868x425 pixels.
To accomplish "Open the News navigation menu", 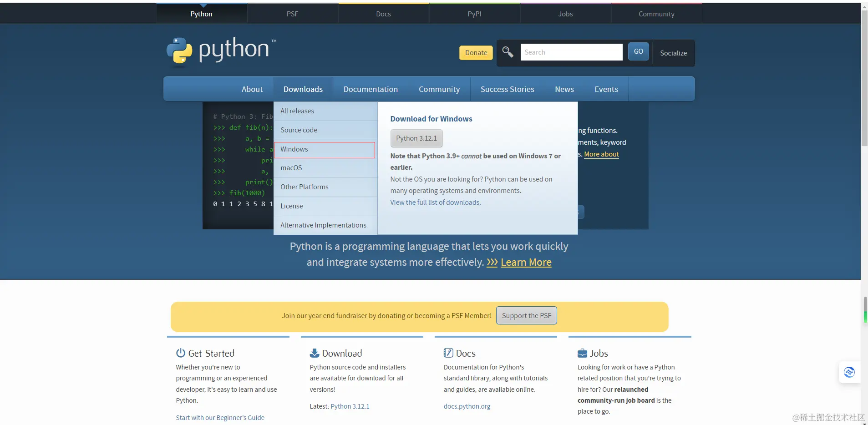I will (564, 89).
